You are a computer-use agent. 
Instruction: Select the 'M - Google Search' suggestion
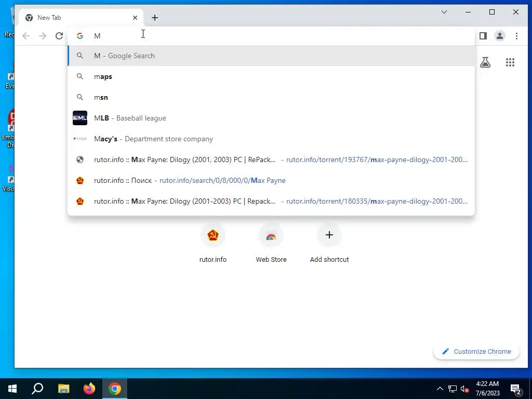pos(271,56)
